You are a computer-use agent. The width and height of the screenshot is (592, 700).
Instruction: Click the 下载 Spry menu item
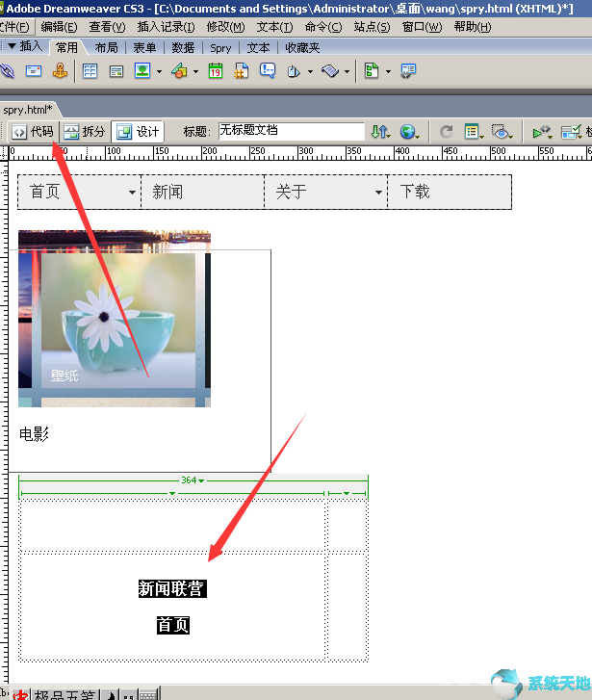point(450,192)
